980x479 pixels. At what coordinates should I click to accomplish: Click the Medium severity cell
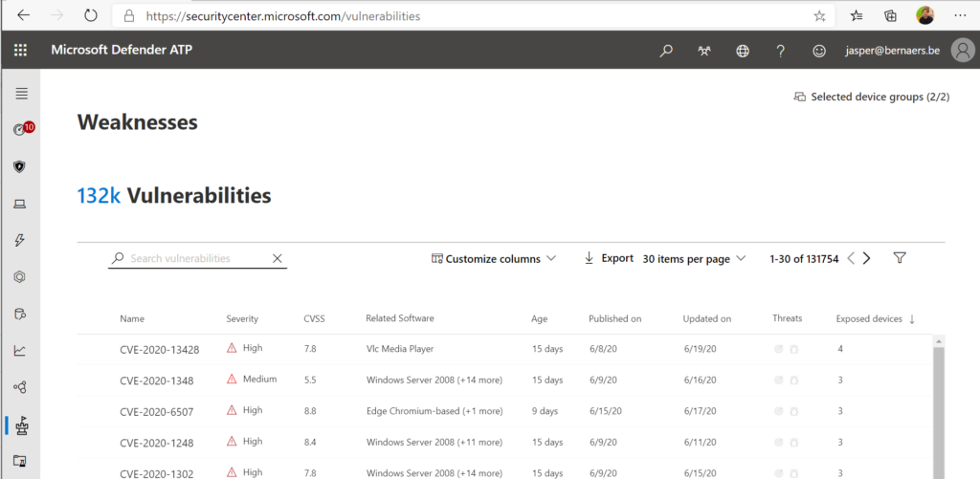click(252, 379)
